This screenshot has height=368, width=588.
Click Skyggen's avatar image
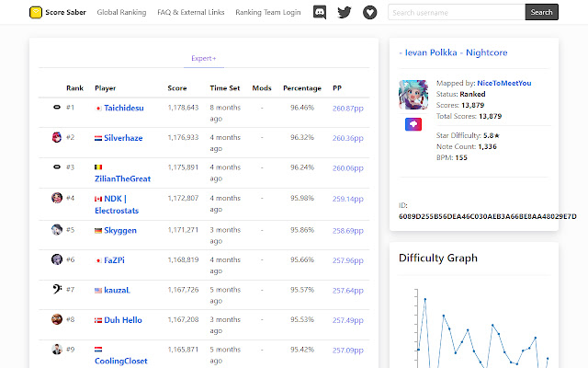[57, 229]
